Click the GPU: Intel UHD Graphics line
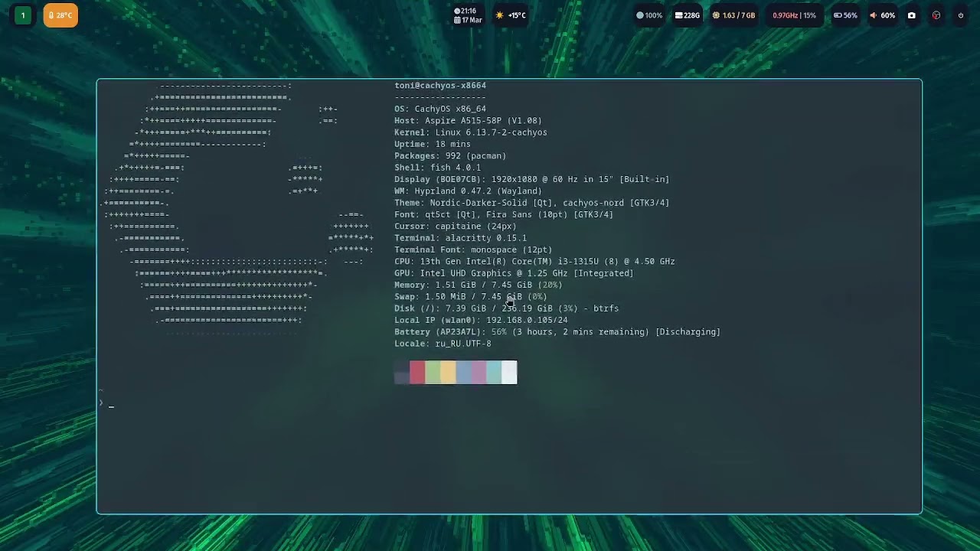 point(514,273)
